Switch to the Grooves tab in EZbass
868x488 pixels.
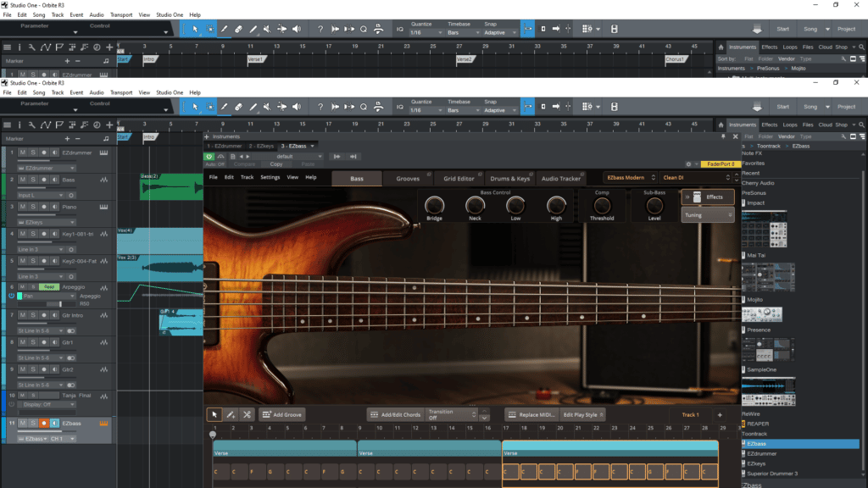pyautogui.click(x=408, y=179)
